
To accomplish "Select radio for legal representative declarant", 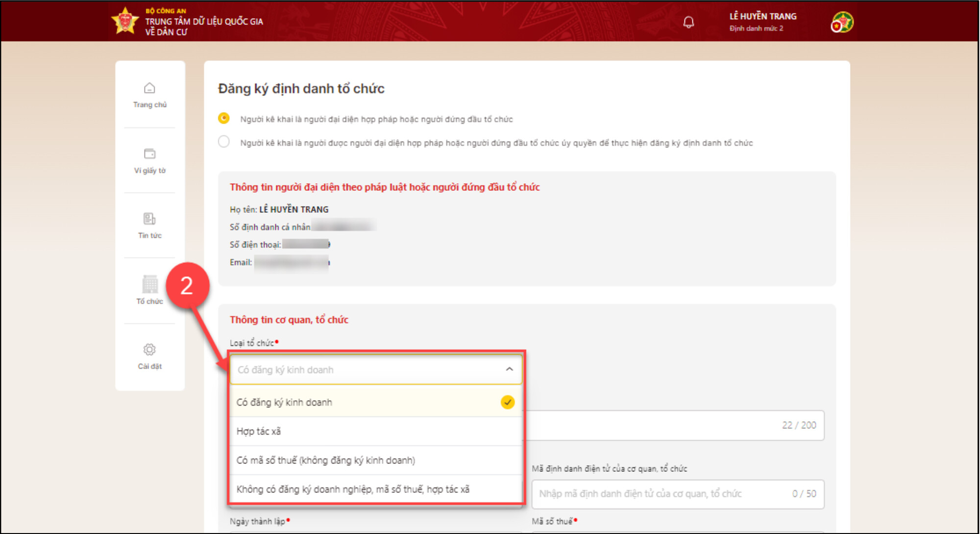I will 223,119.
